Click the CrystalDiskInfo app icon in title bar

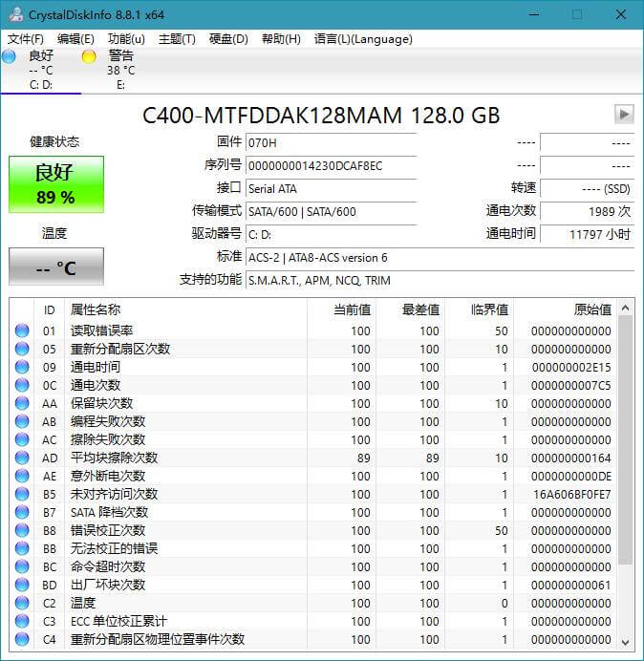pos(13,14)
